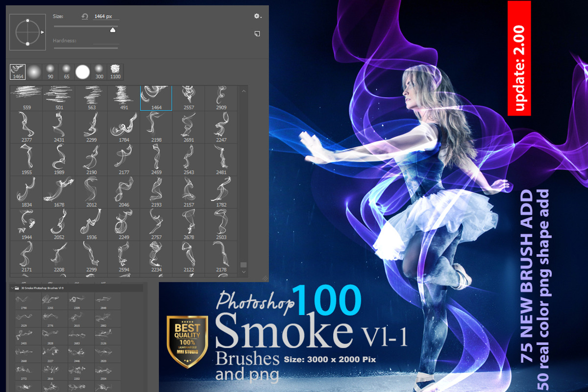This screenshot has width=588, height=392.
Task: Open the brush panel gear settings menu
Action: click(x=257, y=16)
